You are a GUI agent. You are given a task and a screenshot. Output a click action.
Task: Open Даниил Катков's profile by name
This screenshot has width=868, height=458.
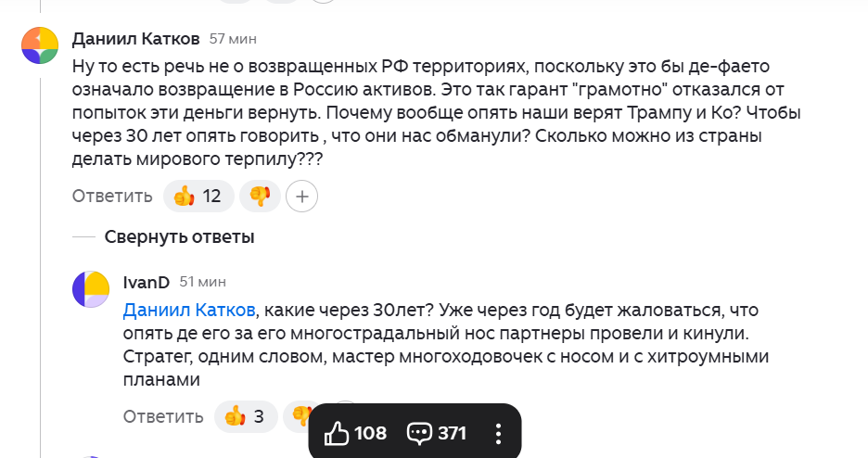point(135,39)
